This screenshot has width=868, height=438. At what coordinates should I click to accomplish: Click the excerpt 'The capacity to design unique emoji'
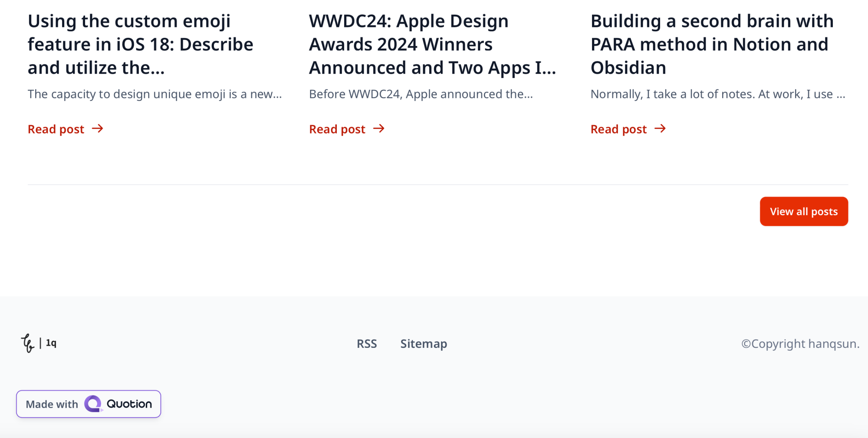pos(155,94)
